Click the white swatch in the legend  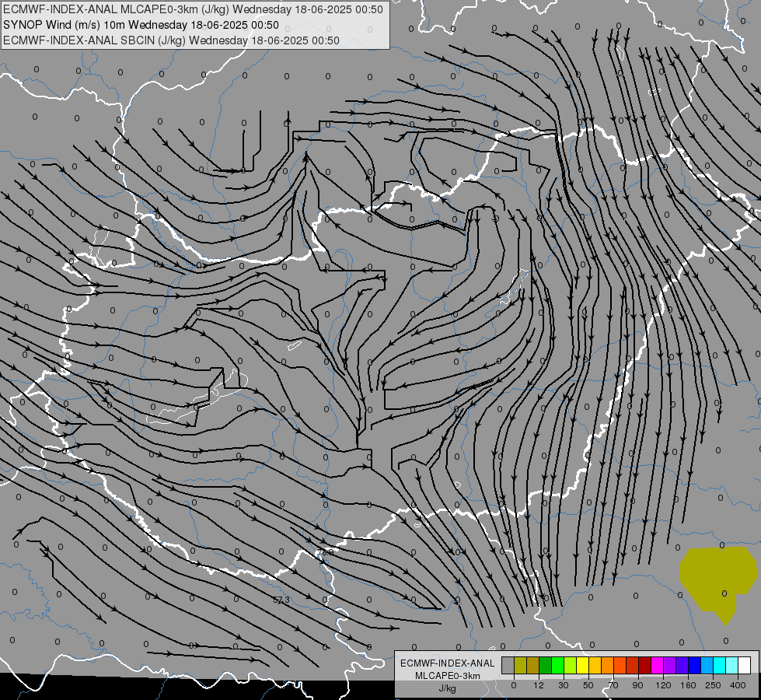click(x=744, y=665)
